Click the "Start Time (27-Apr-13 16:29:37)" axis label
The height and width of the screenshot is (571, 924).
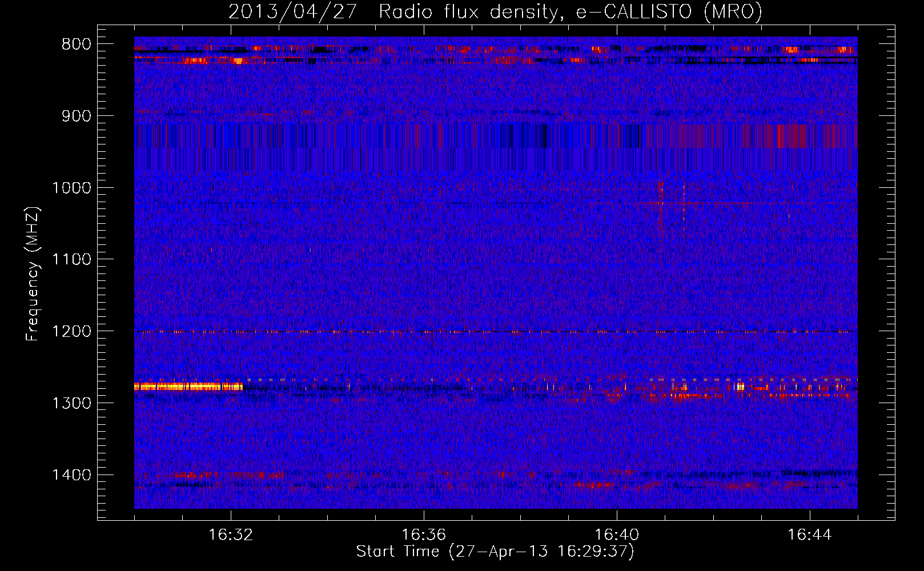tap(495, 552)
